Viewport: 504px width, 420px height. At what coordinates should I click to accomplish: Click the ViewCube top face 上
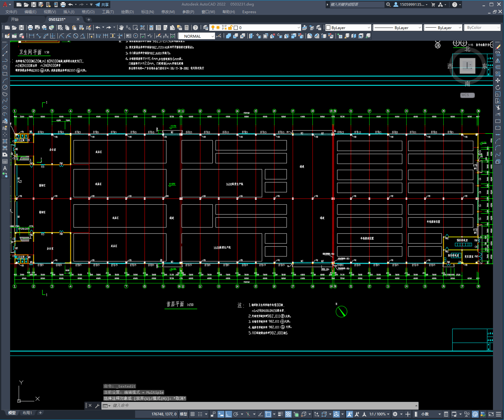click(x=468, y=66)
